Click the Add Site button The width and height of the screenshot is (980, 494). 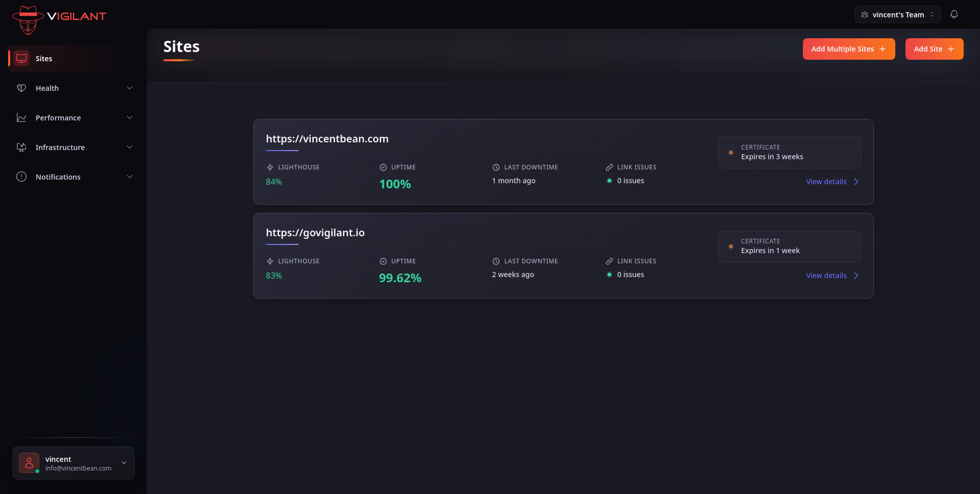click(934, 49)
